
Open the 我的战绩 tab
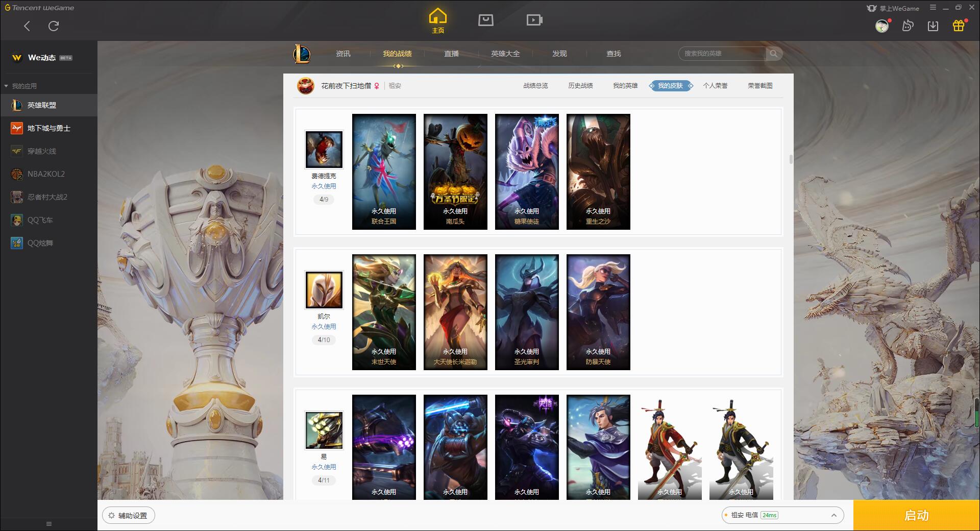(397, 54)
